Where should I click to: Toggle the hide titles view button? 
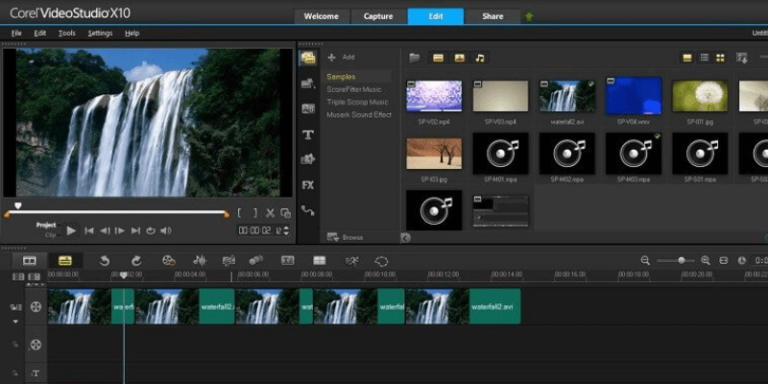point(687,58)
